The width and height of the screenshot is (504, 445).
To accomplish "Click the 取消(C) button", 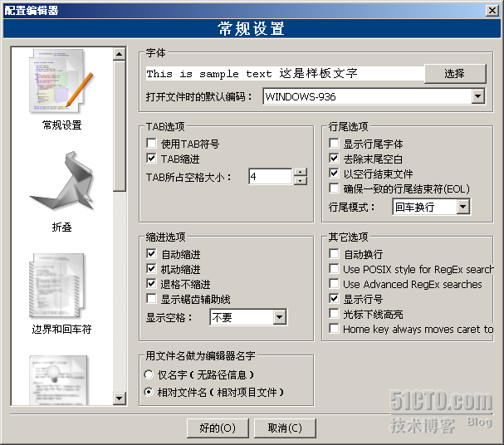I will coord(285,428).
